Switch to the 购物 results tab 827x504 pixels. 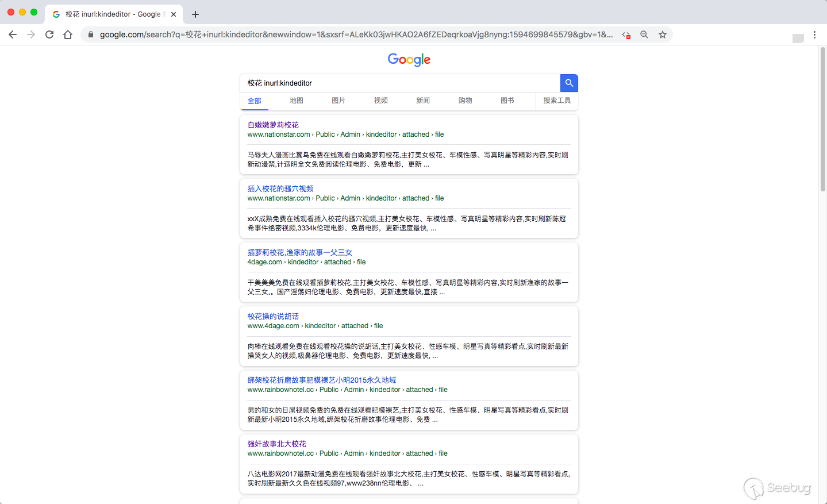coord(466,101)
